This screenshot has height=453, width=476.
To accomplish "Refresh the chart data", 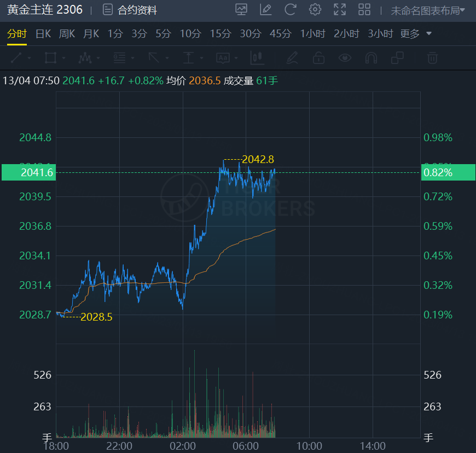I will click(291, 9).
